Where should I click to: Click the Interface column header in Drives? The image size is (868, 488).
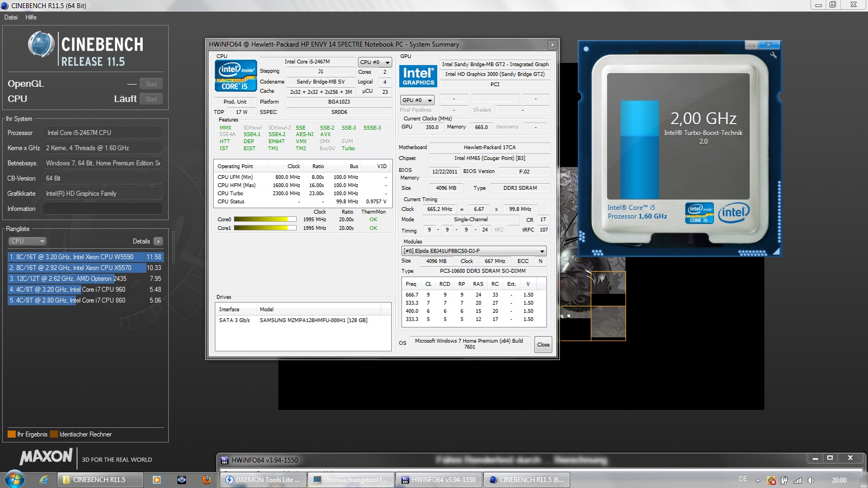click(236, 310)
